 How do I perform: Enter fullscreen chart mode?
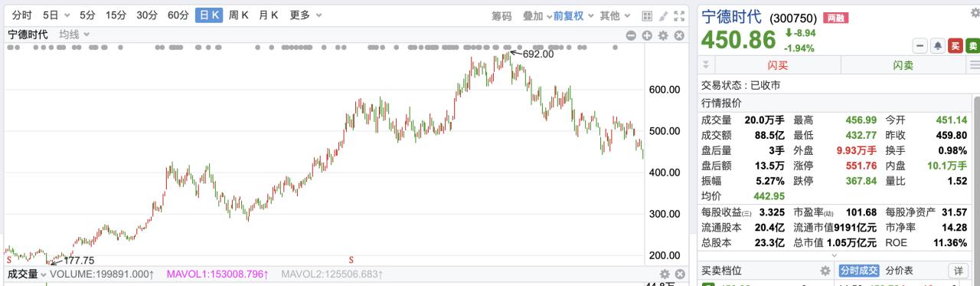tap(678, 15)
